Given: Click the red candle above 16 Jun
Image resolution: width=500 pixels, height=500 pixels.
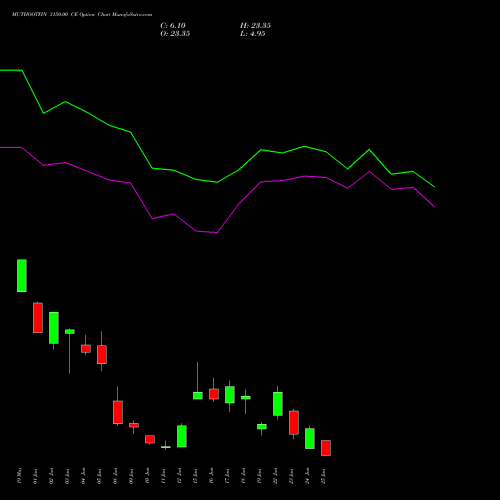Looking at the screenshot, I should point(214,394).
